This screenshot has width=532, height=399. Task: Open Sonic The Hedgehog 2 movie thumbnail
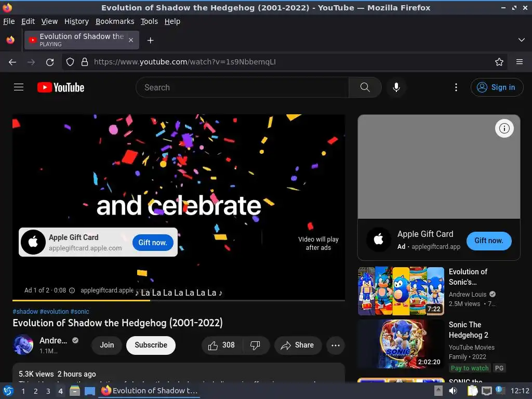[401, 344]
